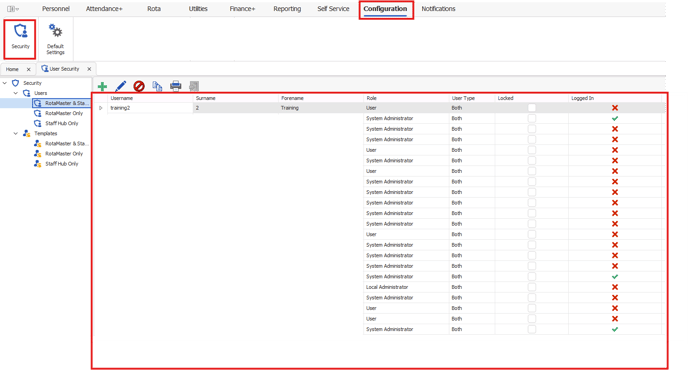Open the Configuration ribbon tab
Viewport: 688px width, 370px height.
(x=385, y=9)
